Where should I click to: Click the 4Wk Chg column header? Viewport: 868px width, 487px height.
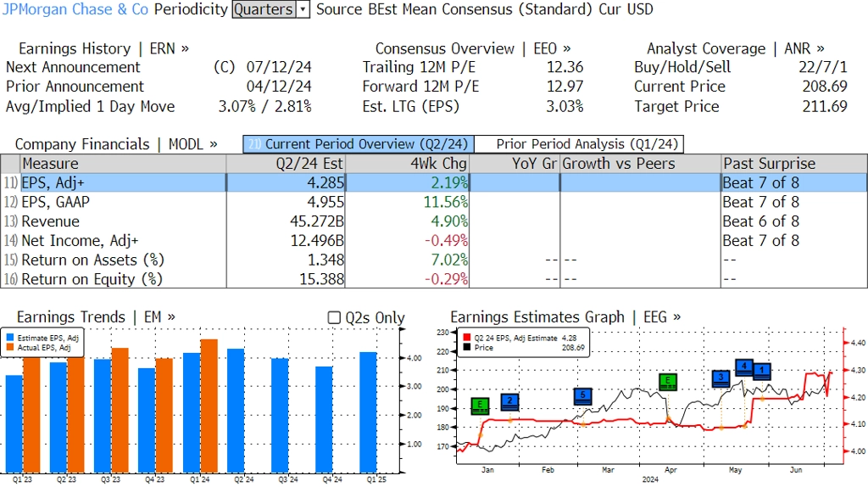click(407, 164)
